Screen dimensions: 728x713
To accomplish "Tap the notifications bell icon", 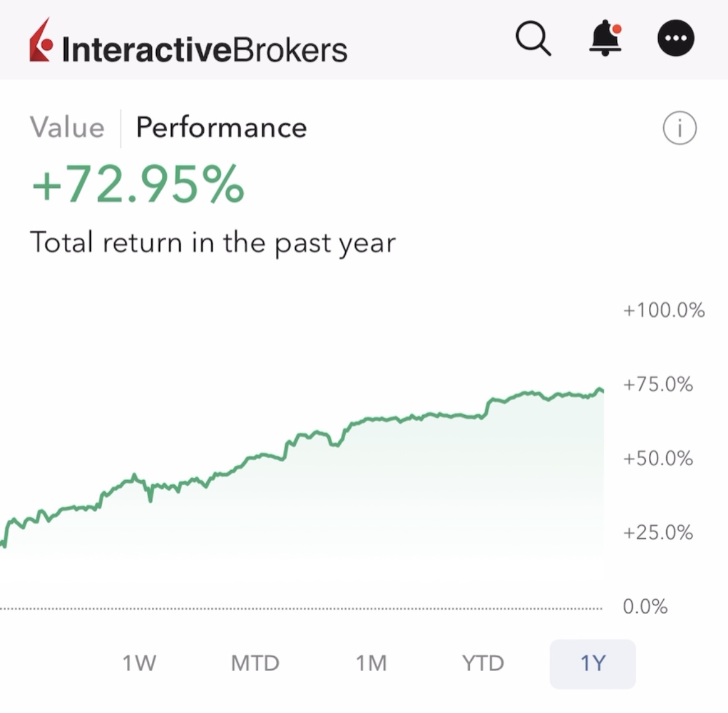I will click(x=605, y=39).
